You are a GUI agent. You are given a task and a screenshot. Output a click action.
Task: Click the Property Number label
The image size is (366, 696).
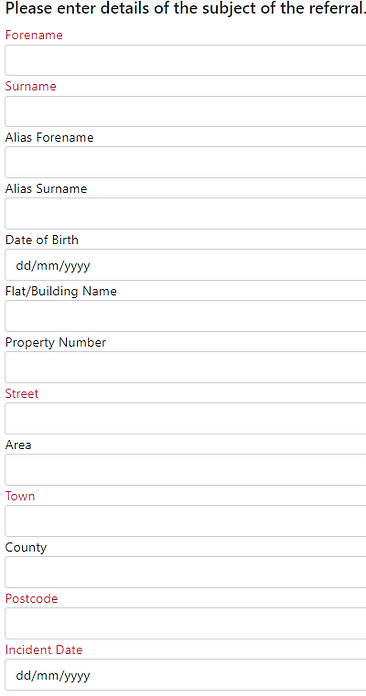[55, 343]
